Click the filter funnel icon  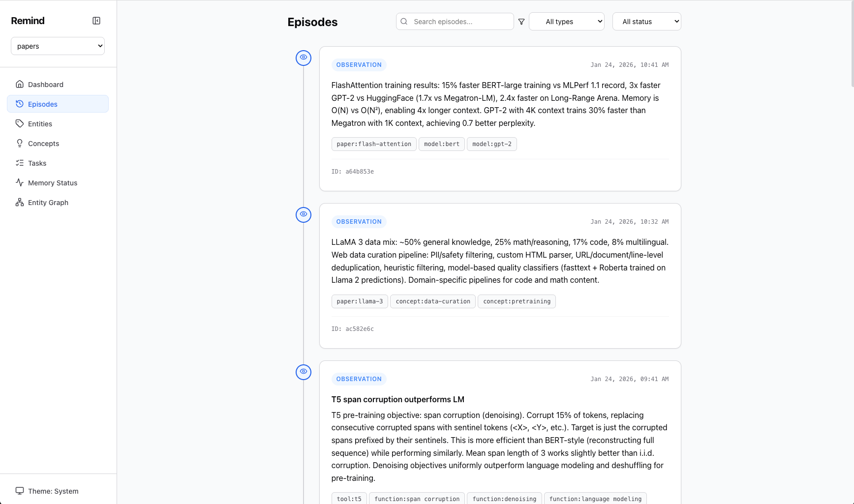(x=521, y=22)
